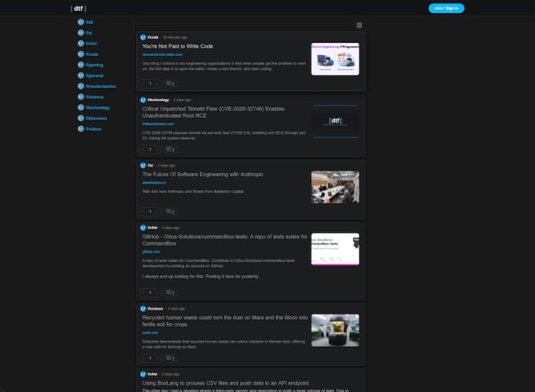
Task: Open comments on 'You're Not Paid to Write Code'
Action: (x=170, y=83)
